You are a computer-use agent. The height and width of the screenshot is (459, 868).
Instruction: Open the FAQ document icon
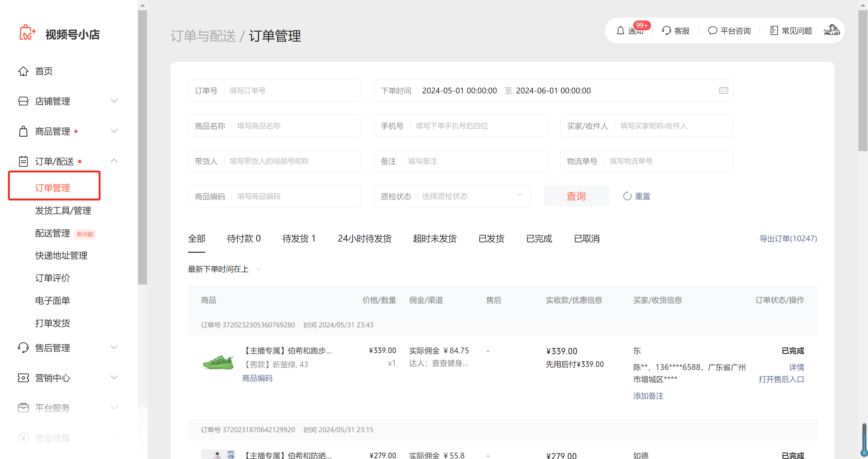tap(774, 31)
